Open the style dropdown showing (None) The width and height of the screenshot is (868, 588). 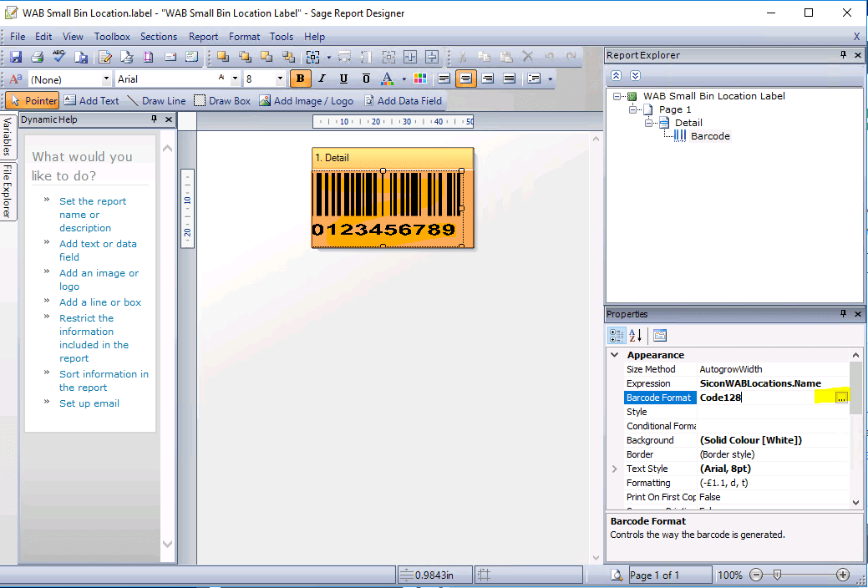click(x=106, y=79)
